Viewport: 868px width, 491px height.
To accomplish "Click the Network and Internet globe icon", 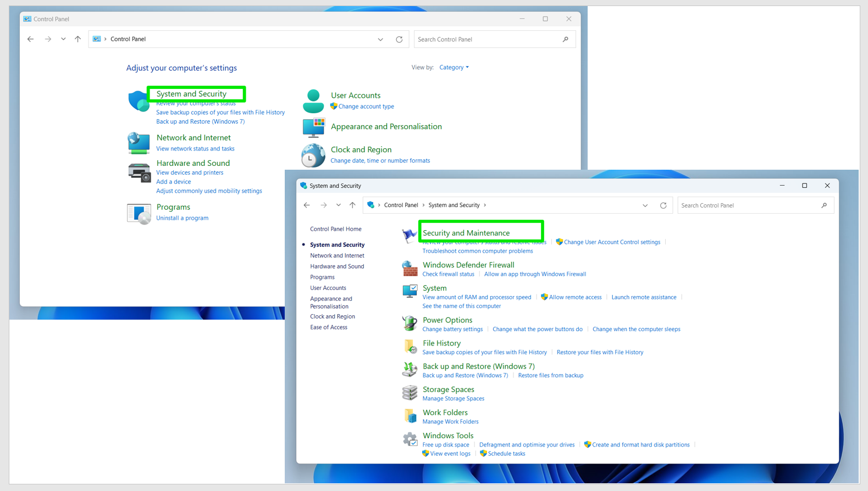I will (139, 143).
